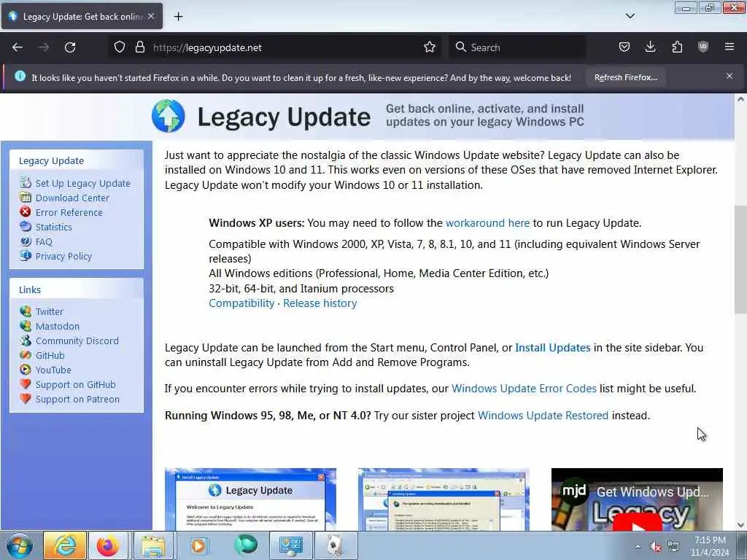Screen dimensions: 747x560
Task: Click the muted volume tray icon
Action: click(656, 547)
